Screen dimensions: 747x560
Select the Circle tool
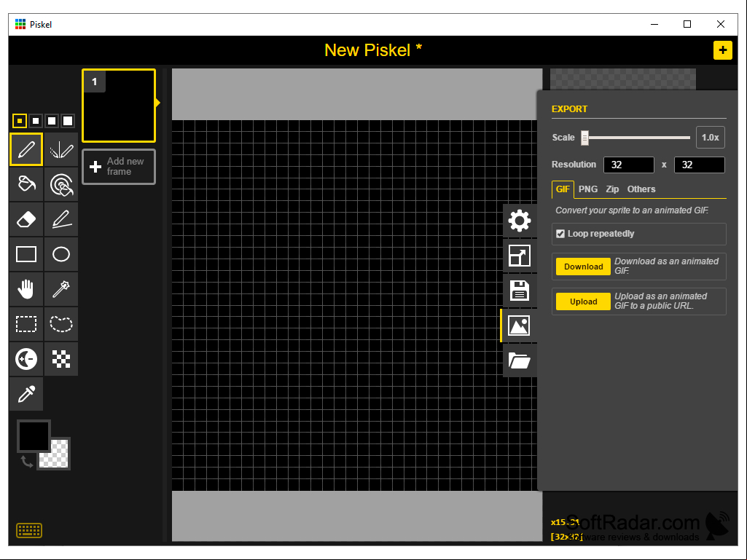coord(61,254)
